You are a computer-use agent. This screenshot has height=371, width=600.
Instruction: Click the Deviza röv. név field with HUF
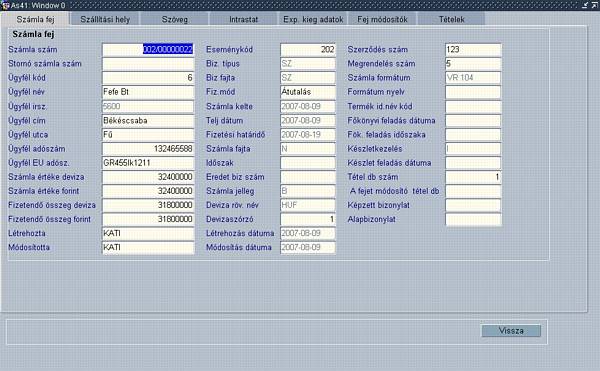(308, 205)
